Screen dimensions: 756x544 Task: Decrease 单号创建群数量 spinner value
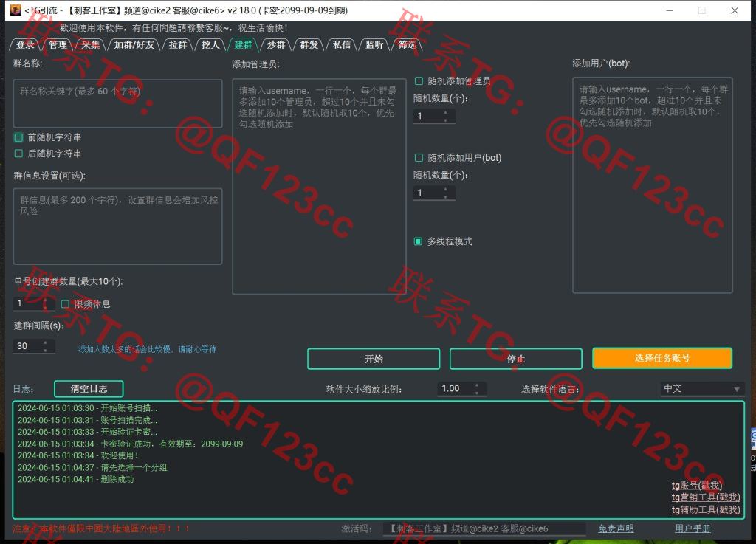tap(45, 307)
